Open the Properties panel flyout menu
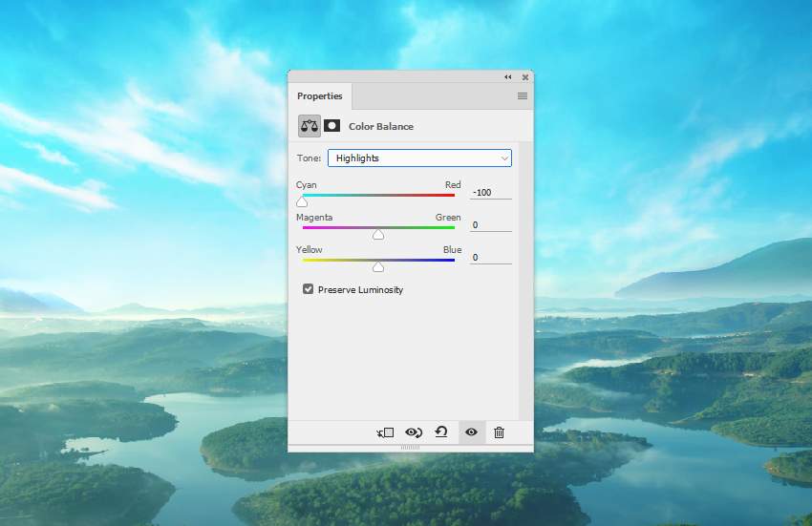This screenshot has height=526, width=812. coord(522,95)
